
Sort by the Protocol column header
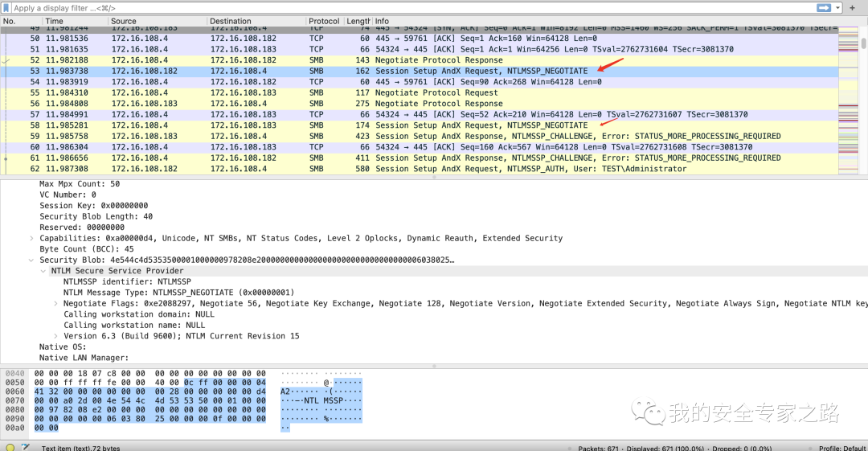pos(325,21)
